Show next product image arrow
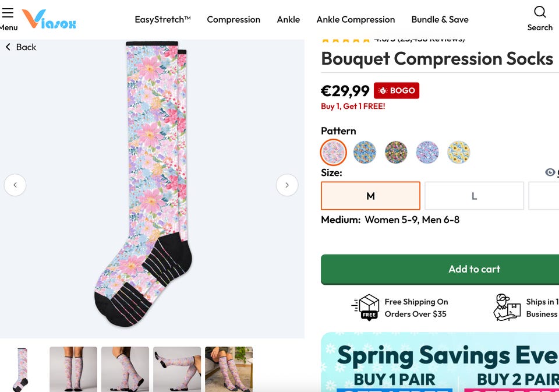Image resolution: width=559 pixels, height=392 pixels. pyautogui.click(x=287, y=185)
